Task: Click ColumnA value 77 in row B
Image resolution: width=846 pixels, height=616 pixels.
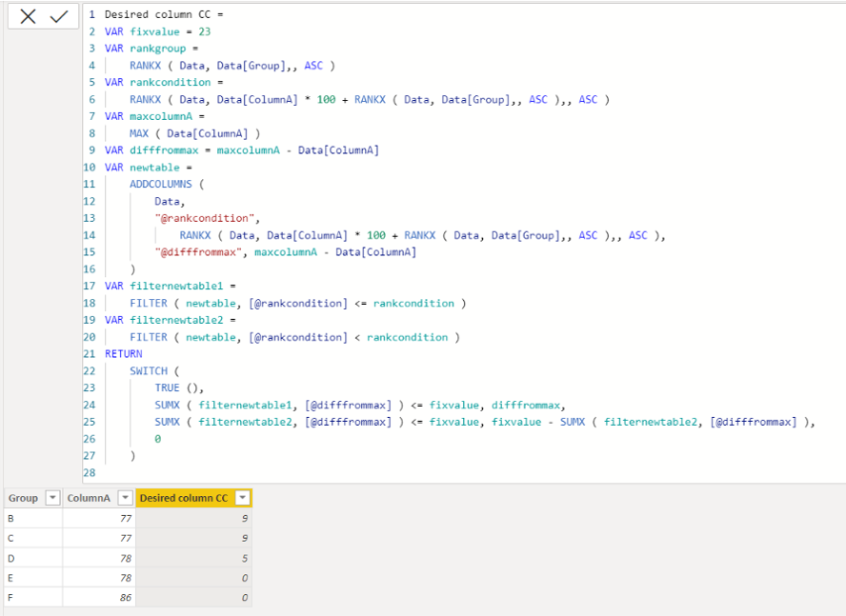Action: [x=99, y=518]
